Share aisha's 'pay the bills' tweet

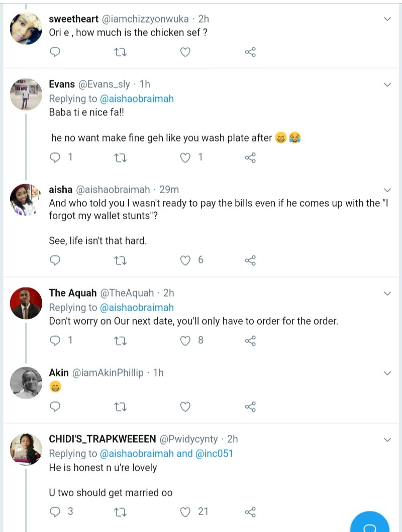click(x=250, y=260)
